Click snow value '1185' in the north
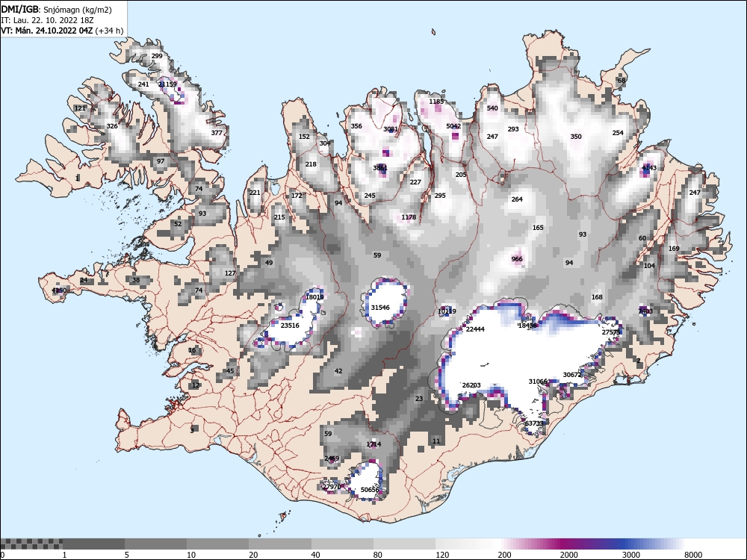 coord(436,102)
